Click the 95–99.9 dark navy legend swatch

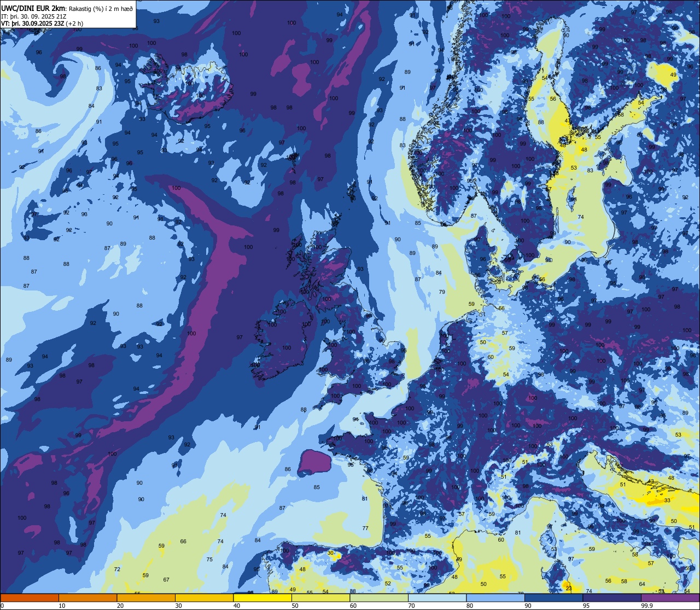click(612, 597)
